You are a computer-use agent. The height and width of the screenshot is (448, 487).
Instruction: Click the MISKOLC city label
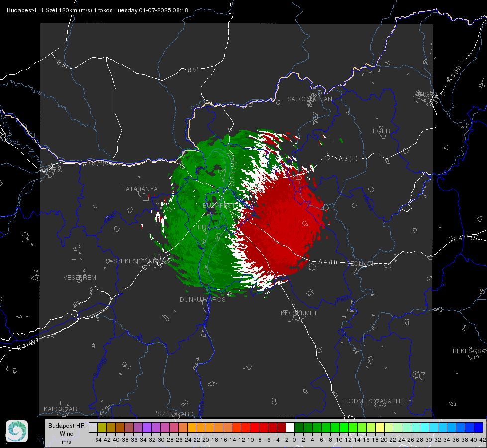click(x=431, y=94)
